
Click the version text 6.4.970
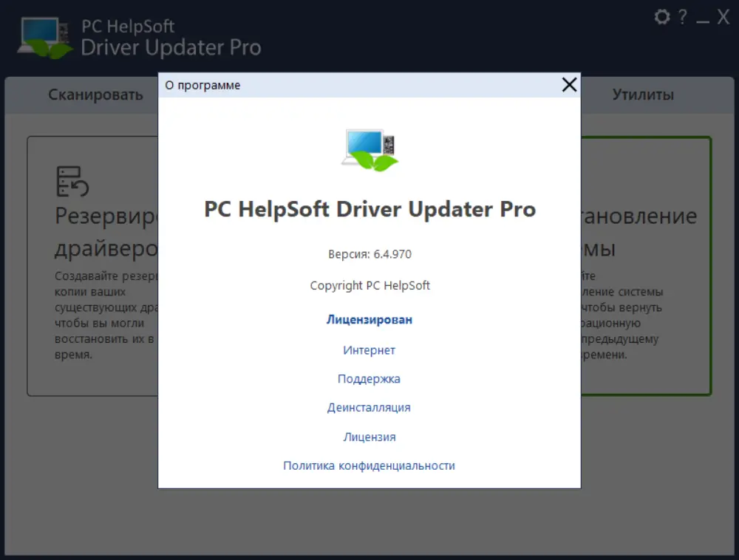click(370, 254)
